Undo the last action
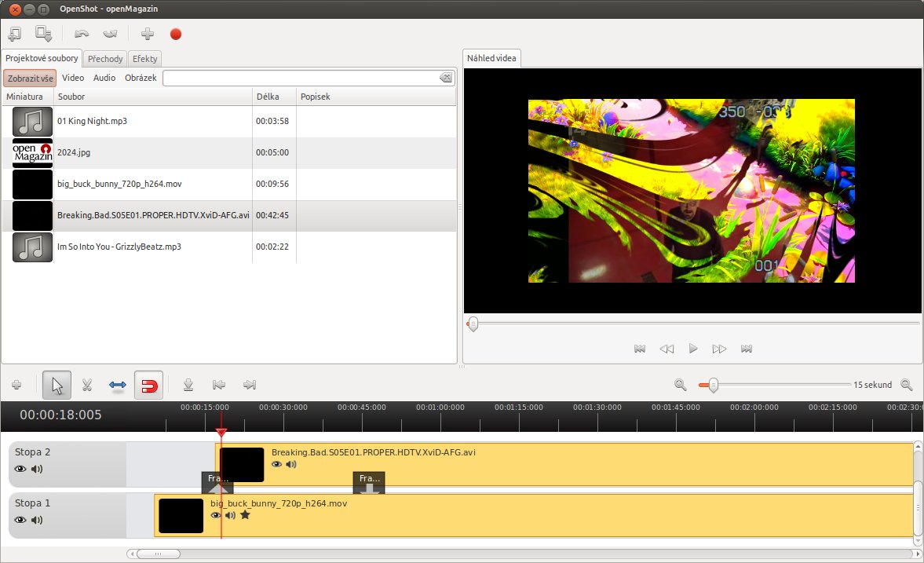This screenshot has height=563, width=924. point(82,35)
